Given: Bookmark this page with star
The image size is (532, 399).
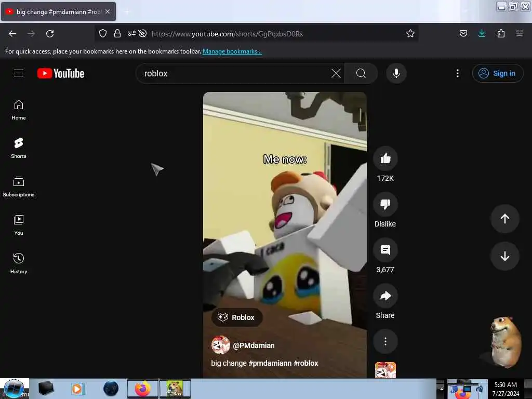Looking at the screenshot, I should [x=410, y=33].
